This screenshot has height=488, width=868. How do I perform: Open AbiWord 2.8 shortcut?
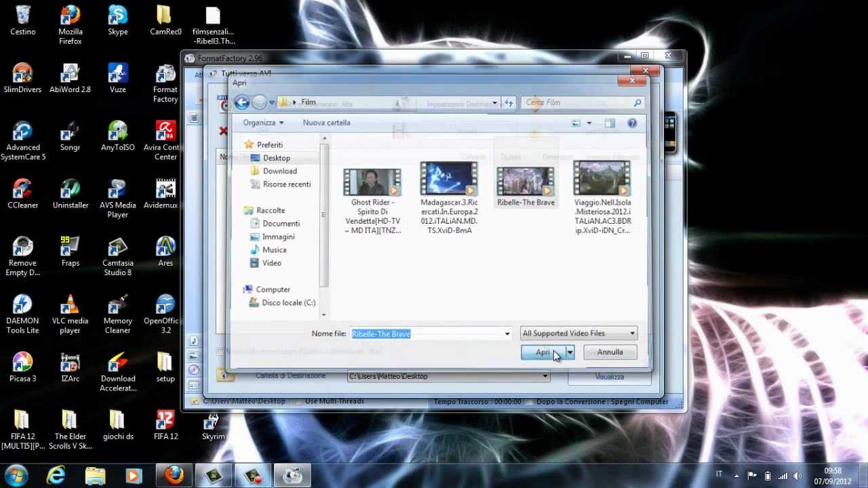(70, 78)
